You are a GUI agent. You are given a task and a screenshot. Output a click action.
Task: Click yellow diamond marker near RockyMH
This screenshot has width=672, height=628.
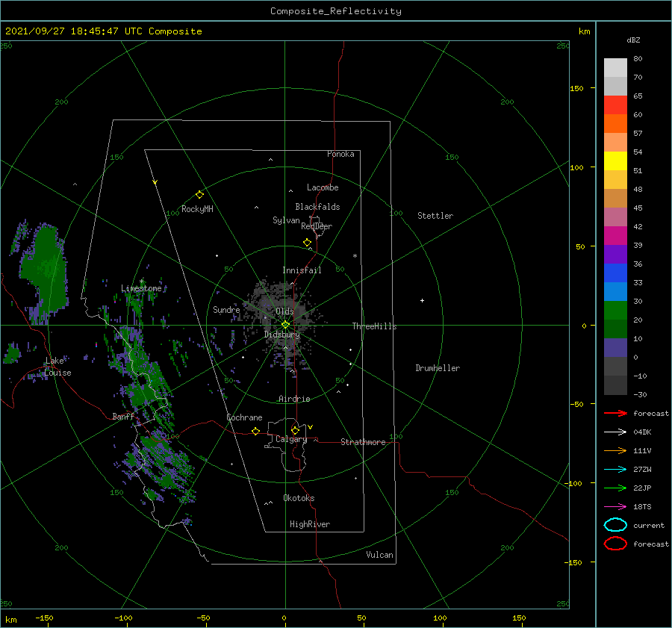199,195
